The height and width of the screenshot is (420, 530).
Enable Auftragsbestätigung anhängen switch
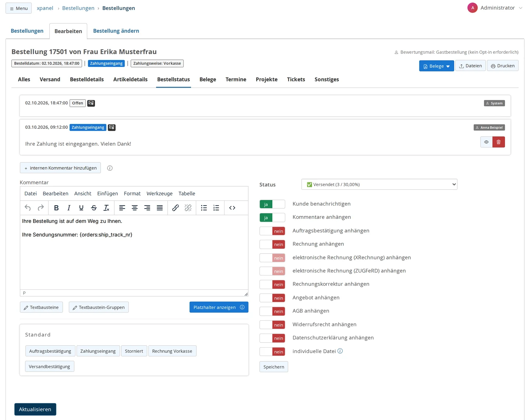point(272,231)
